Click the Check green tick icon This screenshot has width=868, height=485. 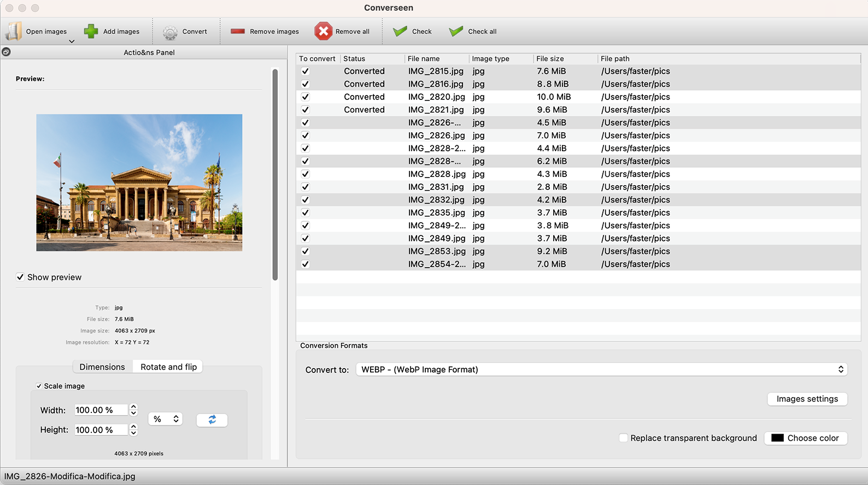(x=400, y=31)
